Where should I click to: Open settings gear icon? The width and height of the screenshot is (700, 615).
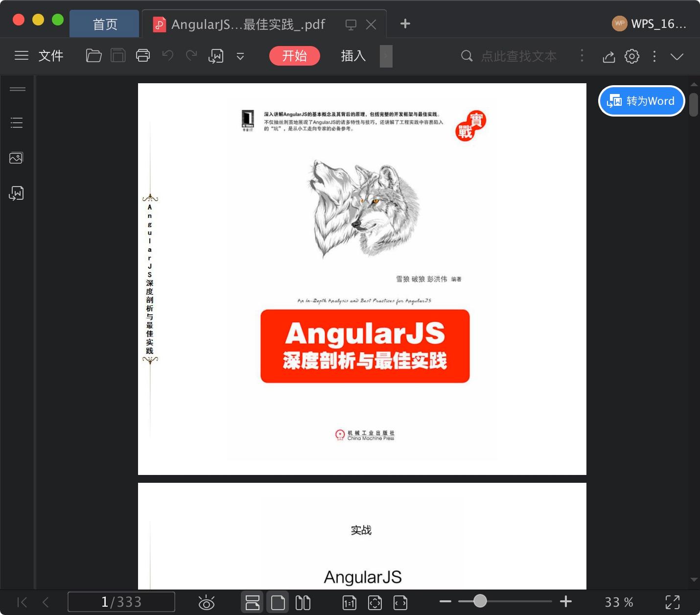point(632,56)
